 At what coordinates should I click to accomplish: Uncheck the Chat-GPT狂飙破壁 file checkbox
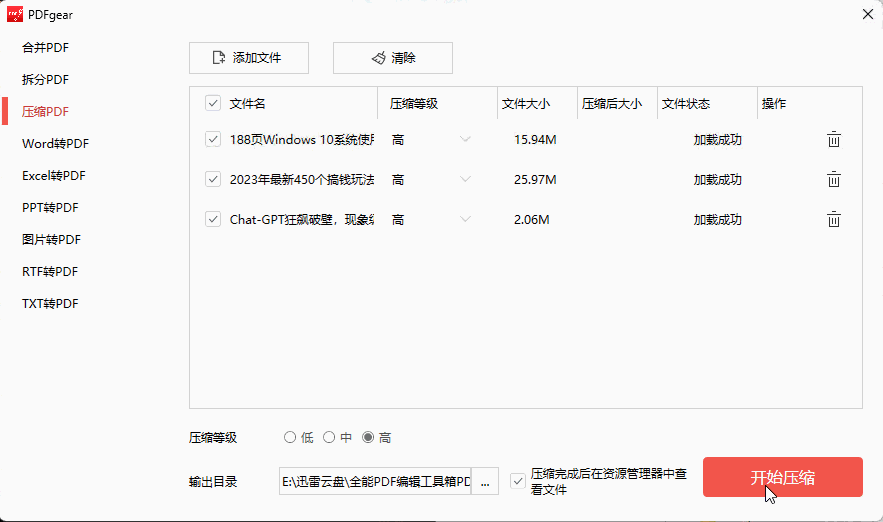213,219
